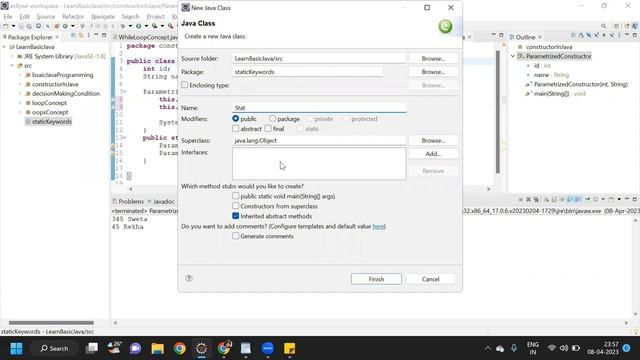Open the Refactor menu
640x360 pixels.
(x=73, y=17)
